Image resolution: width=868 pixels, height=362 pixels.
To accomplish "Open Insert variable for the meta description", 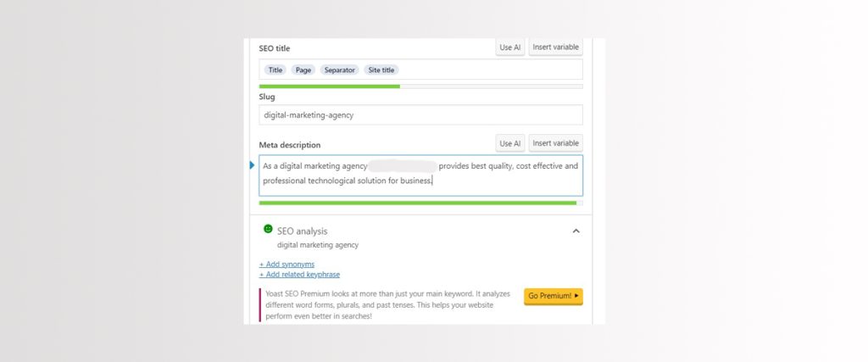I will (x=555, y=143).
